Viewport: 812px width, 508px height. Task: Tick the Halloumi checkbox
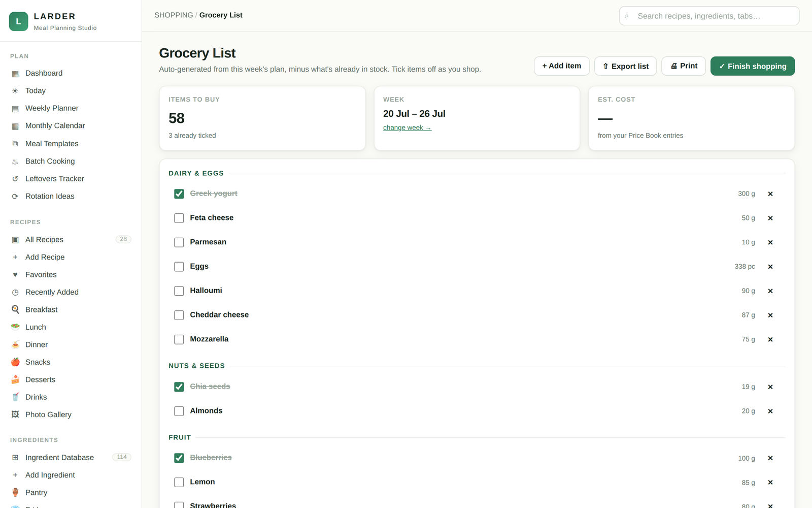click(179, 291)
